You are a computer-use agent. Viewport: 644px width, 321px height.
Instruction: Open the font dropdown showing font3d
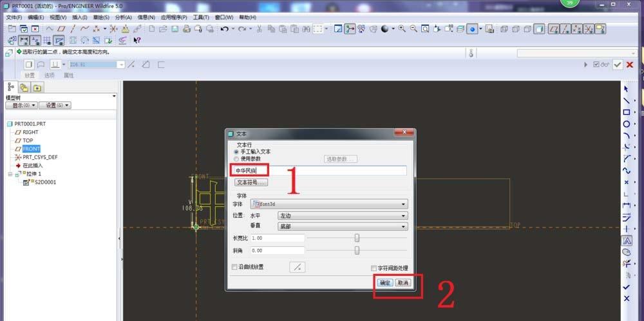point(329,204)
